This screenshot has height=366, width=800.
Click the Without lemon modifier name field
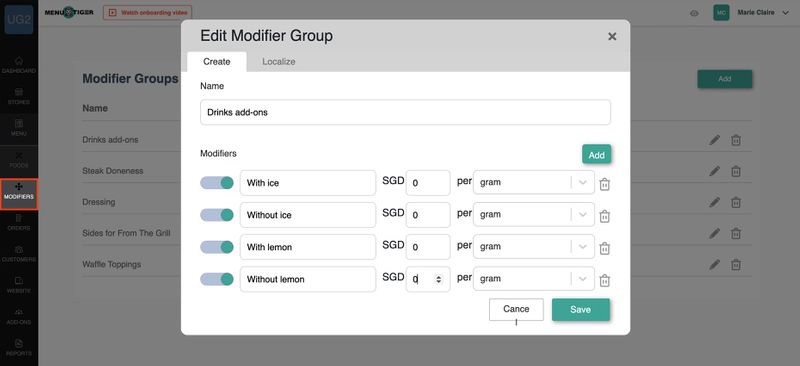[308, 279]
